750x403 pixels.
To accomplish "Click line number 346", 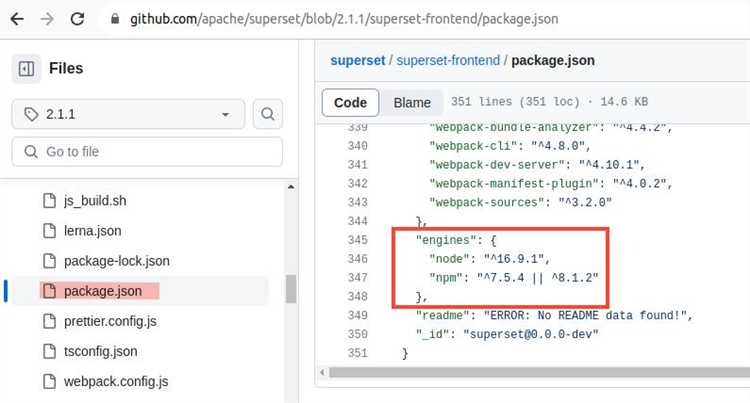I will [x=357, y=259].
